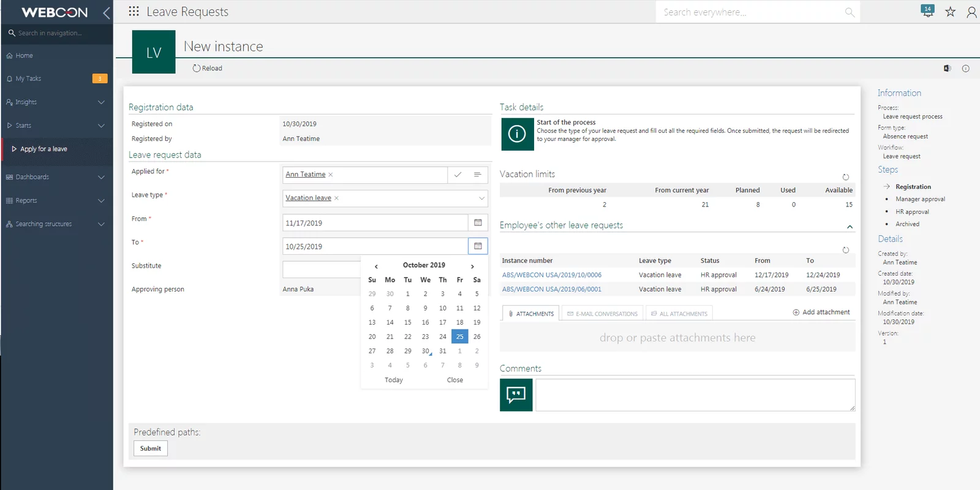Go to previous month in calendar
980x490 pixels.
[376, 266]
